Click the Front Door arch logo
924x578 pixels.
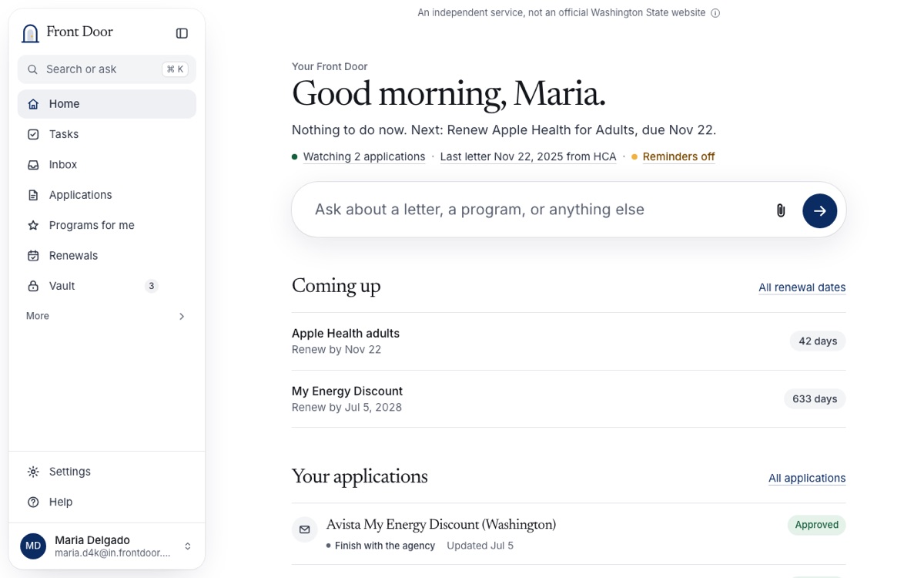point(30,33)
